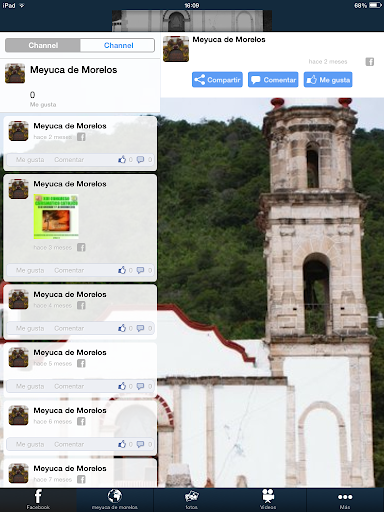Image resolution: width=384 pixels, height=512 pixels.
Task: Click comment bubble icon on hace 6 meses post
Action: point(140,444)
